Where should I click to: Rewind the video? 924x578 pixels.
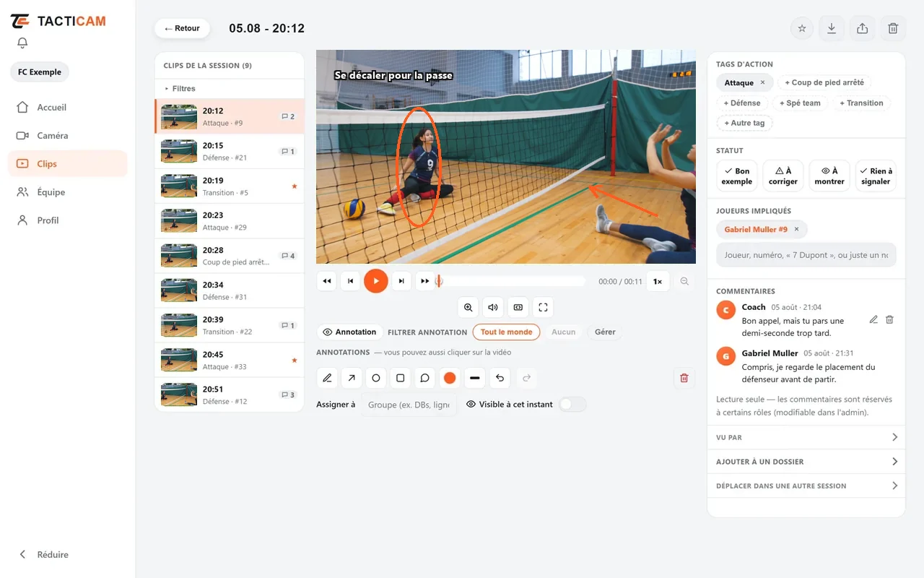tap(327, 281)
